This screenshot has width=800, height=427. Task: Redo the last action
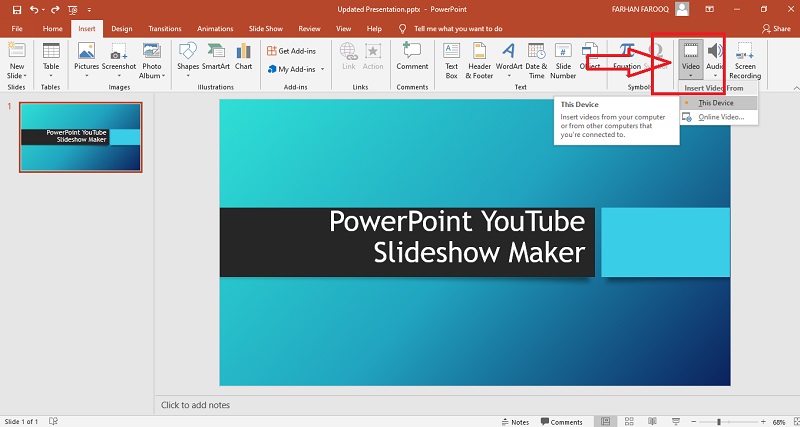(x=56, y=10)
